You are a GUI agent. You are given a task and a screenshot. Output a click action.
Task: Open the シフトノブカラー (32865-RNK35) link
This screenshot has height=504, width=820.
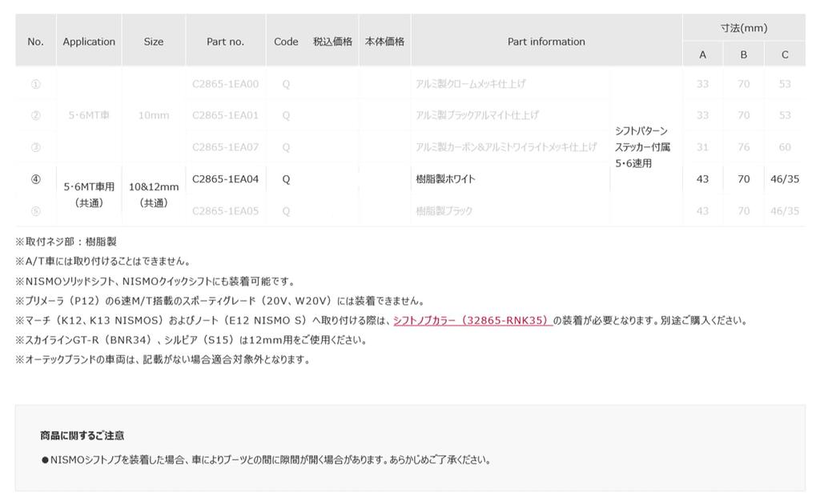point(472,320)
